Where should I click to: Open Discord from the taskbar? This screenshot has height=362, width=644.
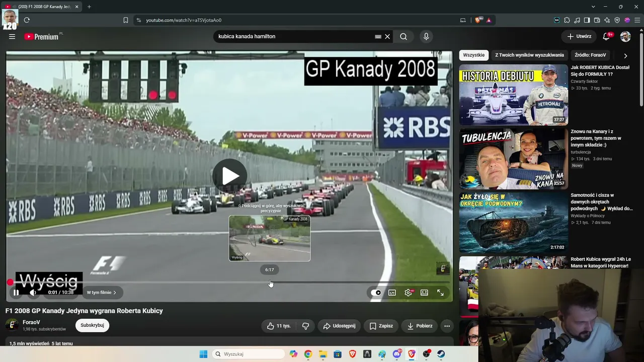click(397, 354)
